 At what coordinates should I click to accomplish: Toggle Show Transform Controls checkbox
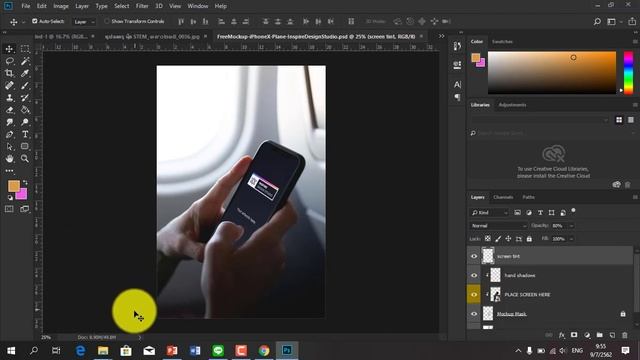coord(107,21)
